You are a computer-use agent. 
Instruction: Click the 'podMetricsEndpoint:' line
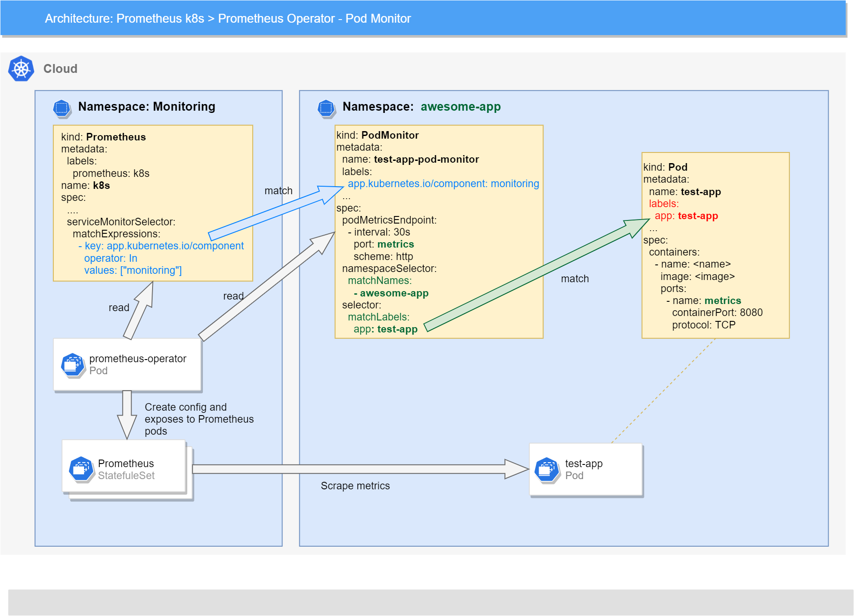[x=389, y=220]
